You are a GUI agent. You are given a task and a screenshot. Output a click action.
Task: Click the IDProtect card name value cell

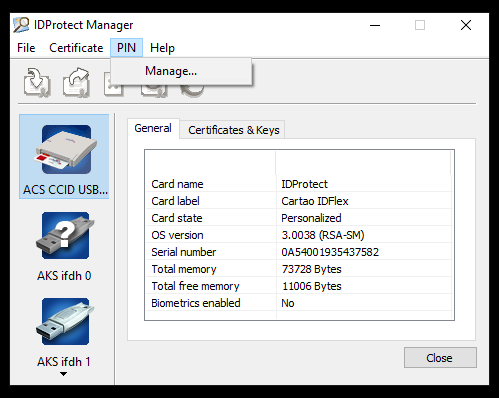point(304,184)
